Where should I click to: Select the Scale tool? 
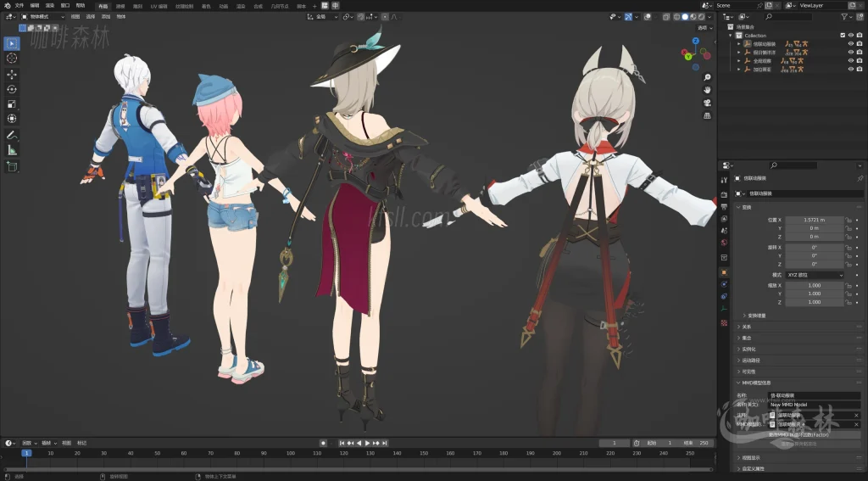coord(12,104)
